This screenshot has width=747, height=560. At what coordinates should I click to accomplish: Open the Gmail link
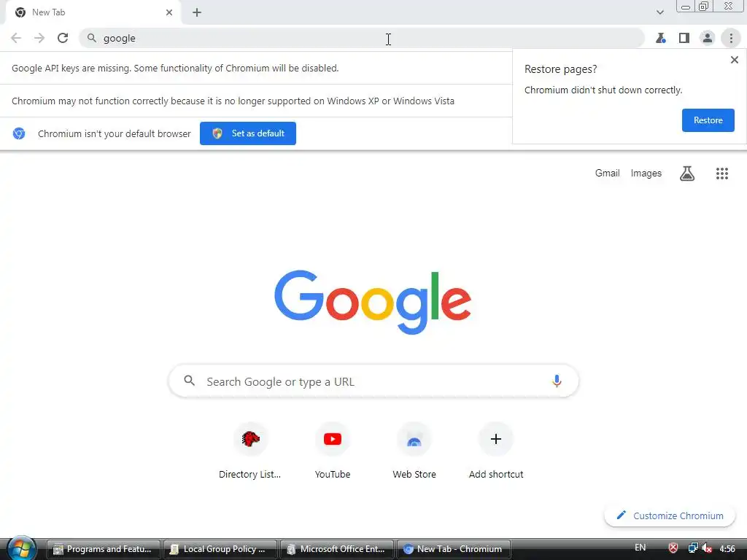tap(607, 174)
